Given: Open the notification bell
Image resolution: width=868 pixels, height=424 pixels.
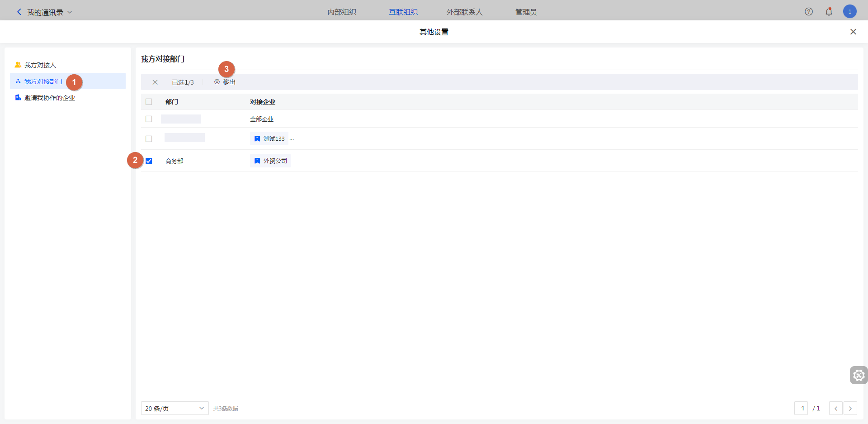Looking at the screenshot, I should tap(829, 12).
